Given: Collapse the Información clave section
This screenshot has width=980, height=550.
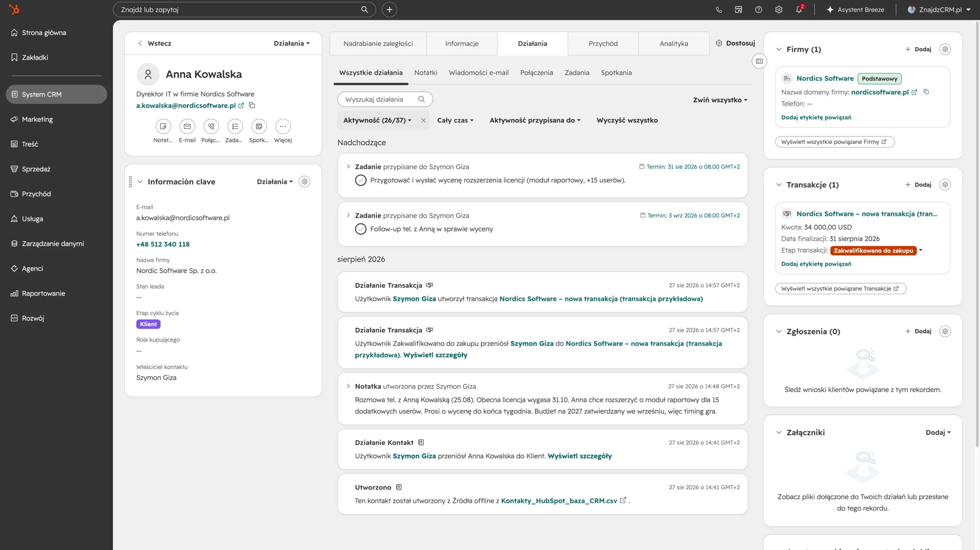Looking at the screenshot, I should [x=140, y=182].
